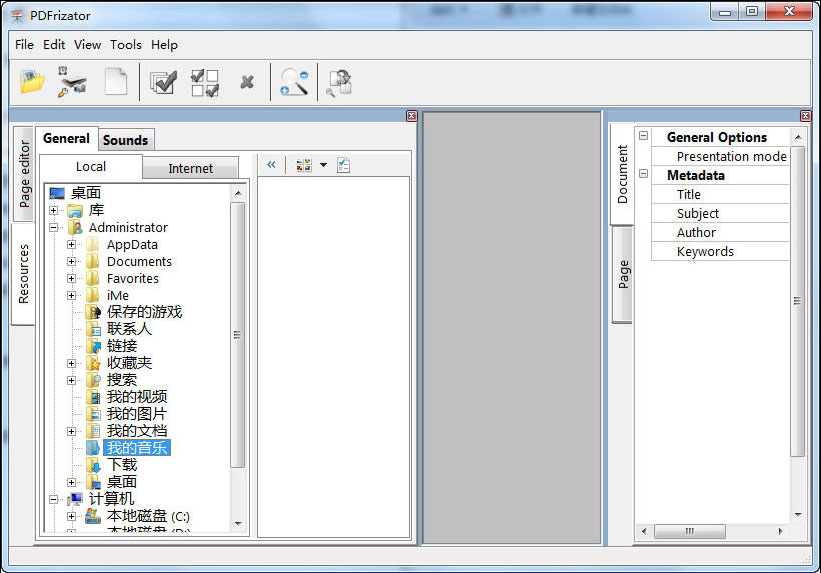Expand the 本地磁盘 (C:) drive node
The height and width of the screenshot is (573, 821).
[71, 516]
